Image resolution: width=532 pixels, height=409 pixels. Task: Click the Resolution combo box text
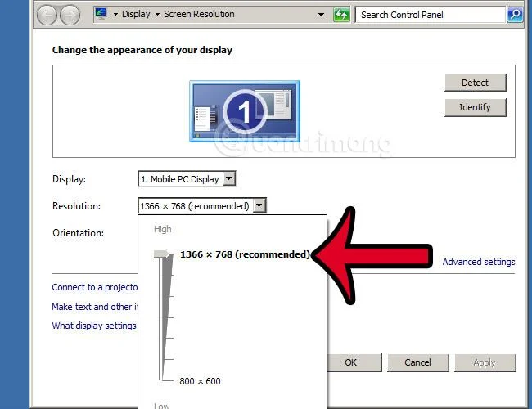(x=195, y=206)
